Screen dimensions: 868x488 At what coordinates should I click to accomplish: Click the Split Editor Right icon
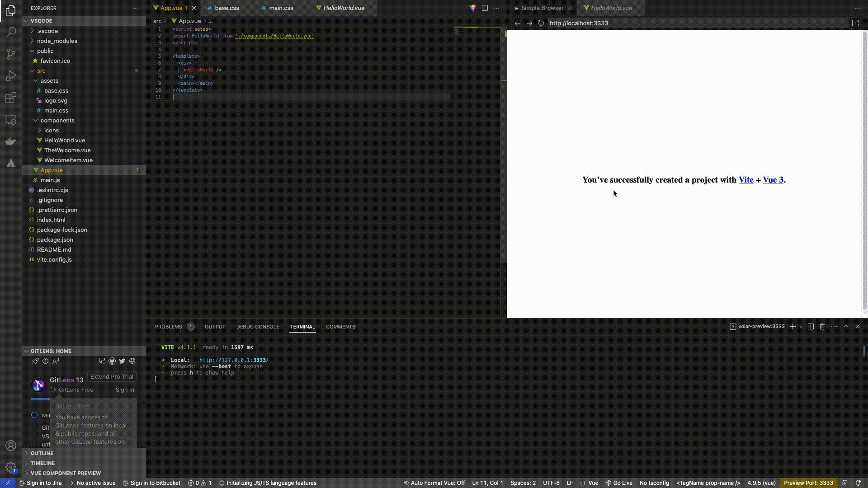pos(485,8)
